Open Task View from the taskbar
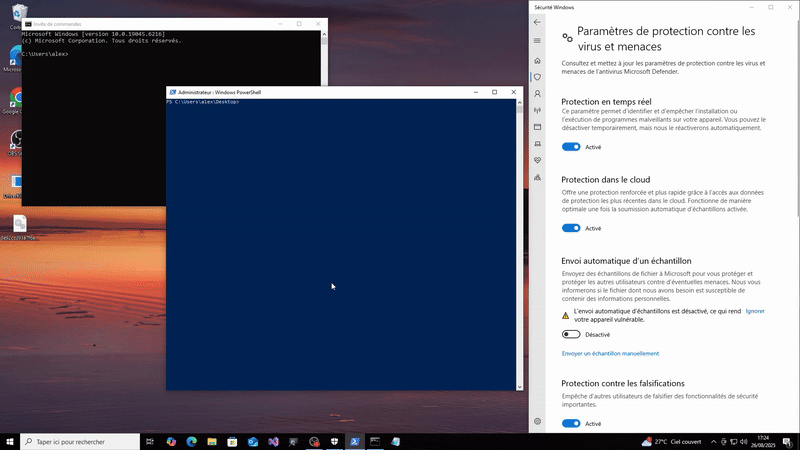 (x=150, y=442)
